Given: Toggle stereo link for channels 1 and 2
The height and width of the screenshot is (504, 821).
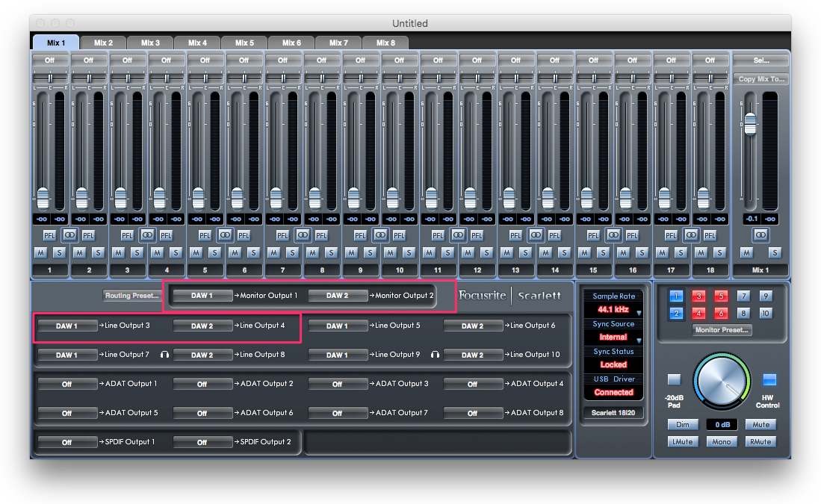Looking at the screenshot, I should pyautogui.click(x=69, y=235).
